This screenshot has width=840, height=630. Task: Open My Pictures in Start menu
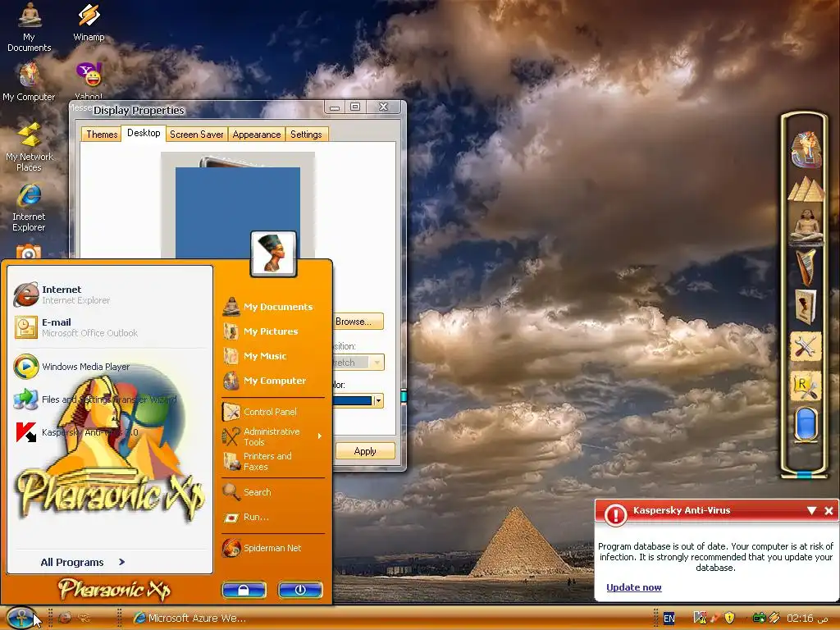click(x=273, y=331)
